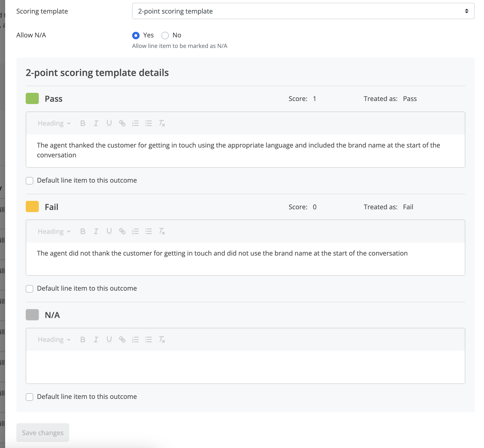This screenshot has height=448, width=484.
Task: Click into the Fail description text area
Action: pos(245,259)
